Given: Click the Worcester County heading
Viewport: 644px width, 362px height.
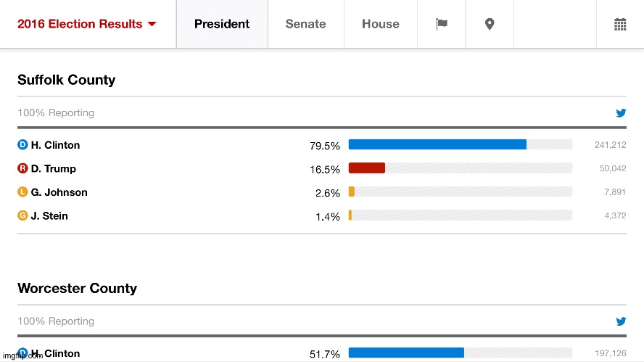Looking at the screenshot, I should tap(77, 288).
